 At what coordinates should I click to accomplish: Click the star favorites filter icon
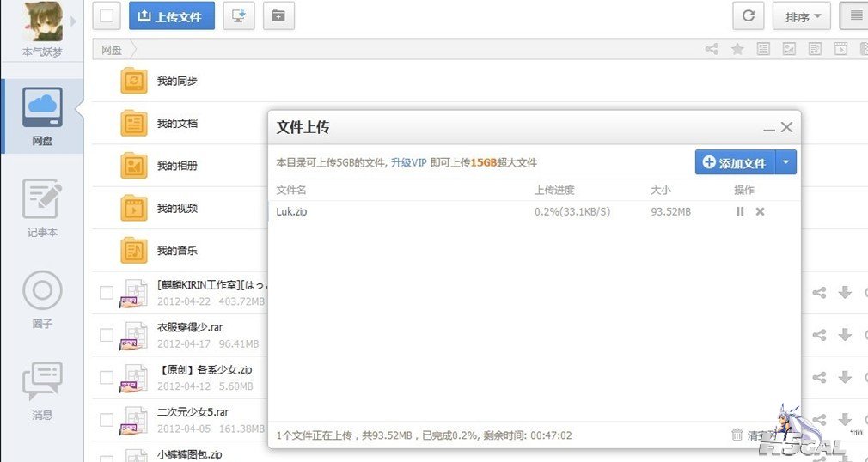(737, 50)
